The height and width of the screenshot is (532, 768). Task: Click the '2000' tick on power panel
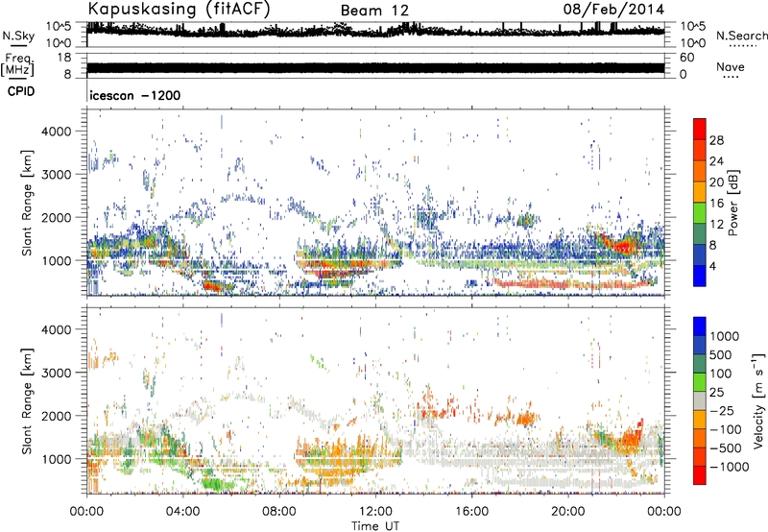(x=56, y=217)
